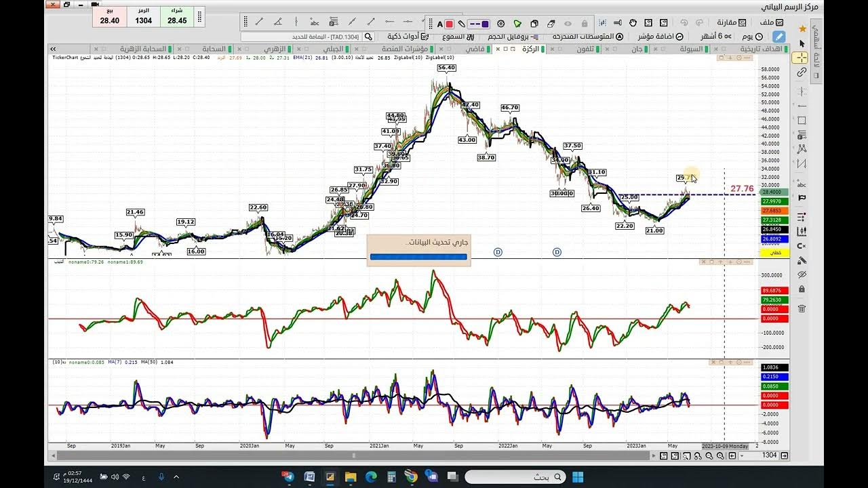Click the C× clear drawings icon
This screenshot has height=488, width=868.
tap(802, 246)
